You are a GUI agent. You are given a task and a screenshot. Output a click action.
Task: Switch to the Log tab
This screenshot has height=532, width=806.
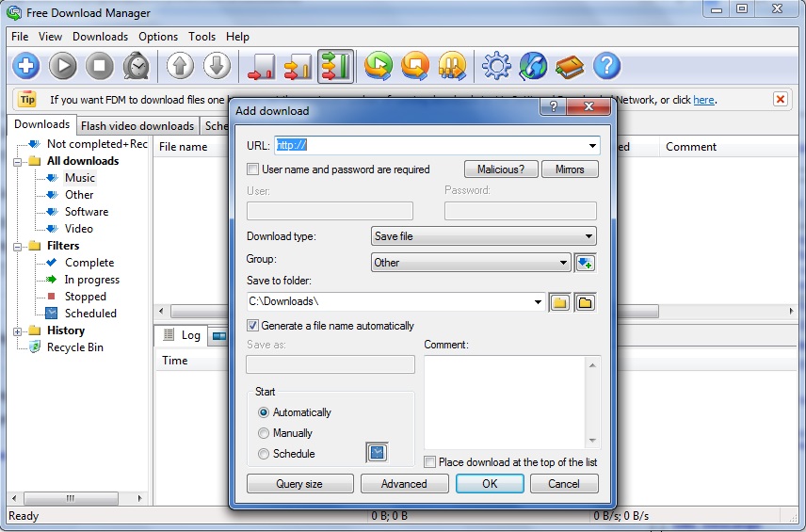(x=184, y=335)
